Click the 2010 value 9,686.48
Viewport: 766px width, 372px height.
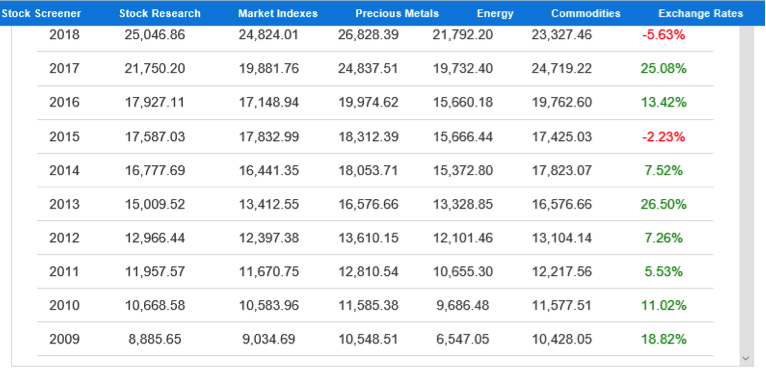[x=463, y=306]
